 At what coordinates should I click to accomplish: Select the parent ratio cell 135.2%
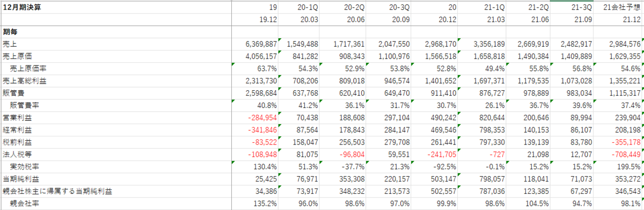pos(265,203)
